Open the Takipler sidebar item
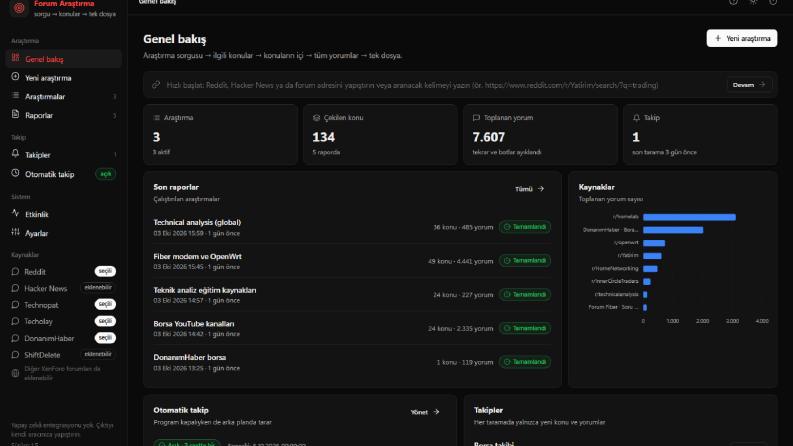 click(64, 155)
